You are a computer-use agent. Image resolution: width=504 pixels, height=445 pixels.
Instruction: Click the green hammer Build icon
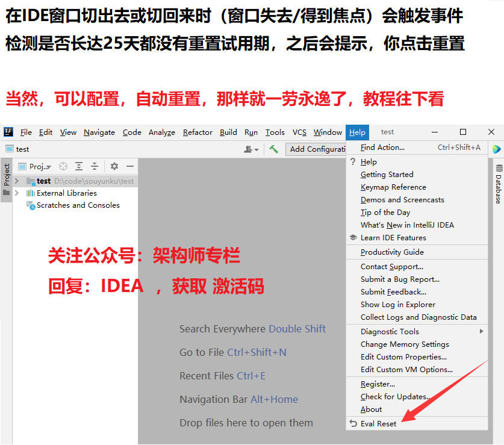coord(274,149)
